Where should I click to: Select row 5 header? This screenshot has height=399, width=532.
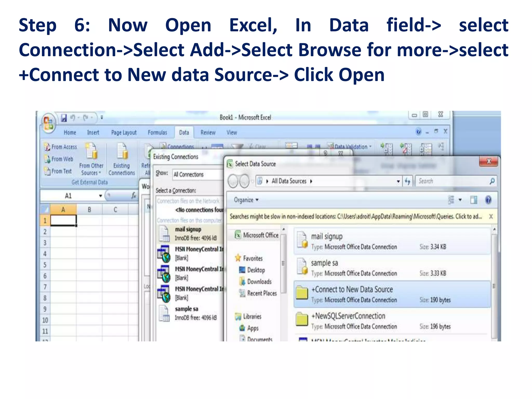pyautogui.click(x=45, y=265)
